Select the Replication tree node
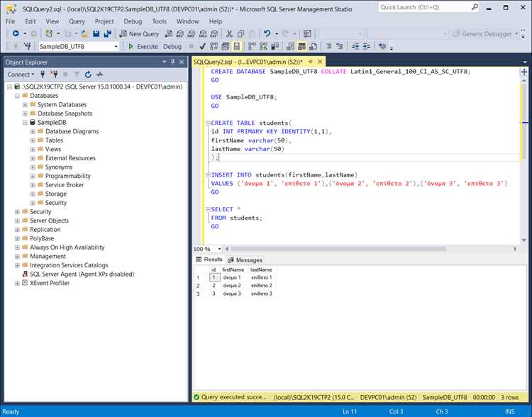 (45, 229)
